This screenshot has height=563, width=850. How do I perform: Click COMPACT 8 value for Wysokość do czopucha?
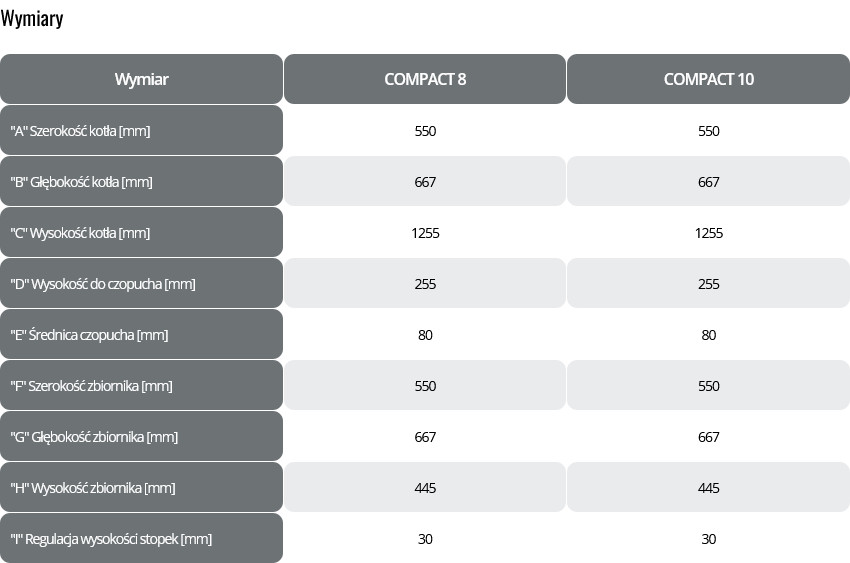425,284
